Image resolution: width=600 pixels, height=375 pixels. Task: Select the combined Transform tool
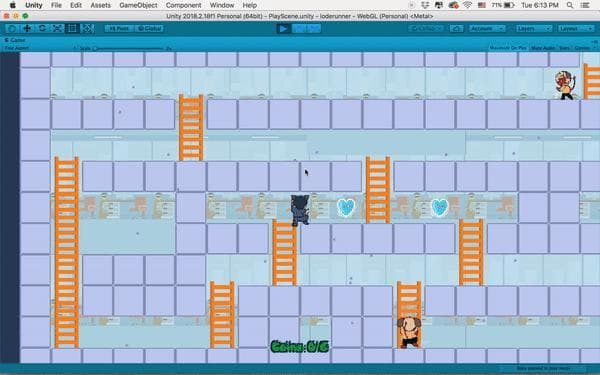87,28
